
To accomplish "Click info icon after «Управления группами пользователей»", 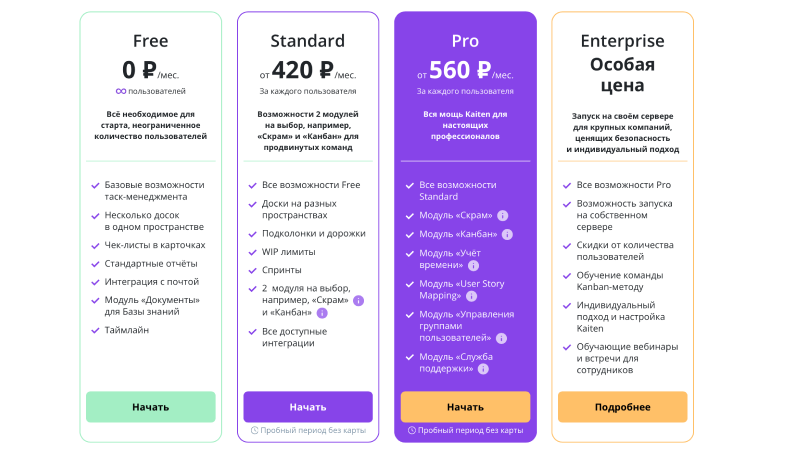I will pyautogui.click(x=502, y=338).
